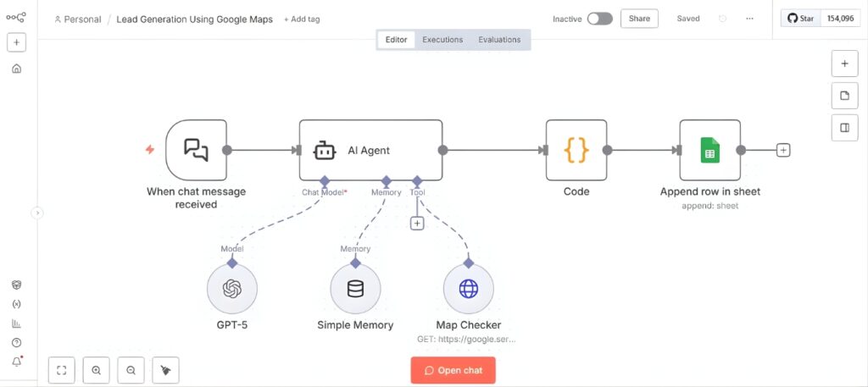
Task: Click the zoom in magnifier icon
Action: pos(97,370)
